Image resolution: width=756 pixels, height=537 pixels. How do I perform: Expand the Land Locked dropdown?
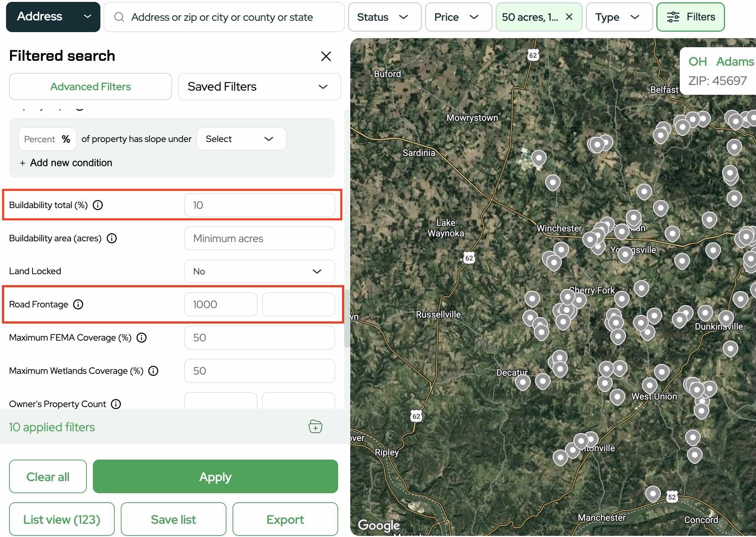click(259, 271)
